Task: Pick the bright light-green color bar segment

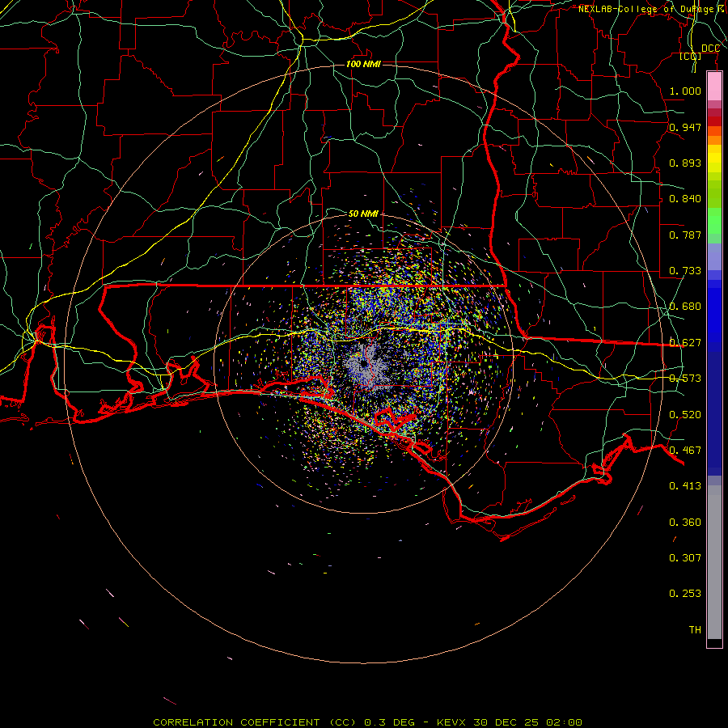Action: coord(714,221)
